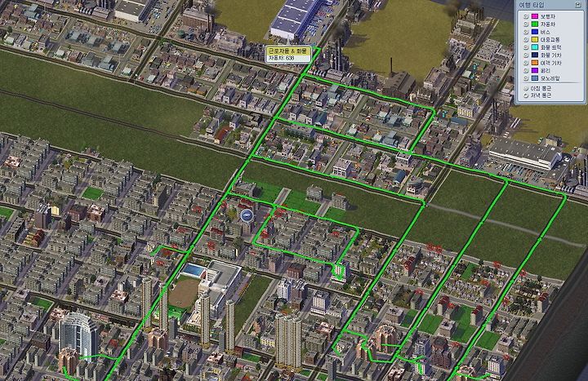Select the 여객 기차 passenger train radio button
The image size is (588, 381).
click(x=526, y=63)
